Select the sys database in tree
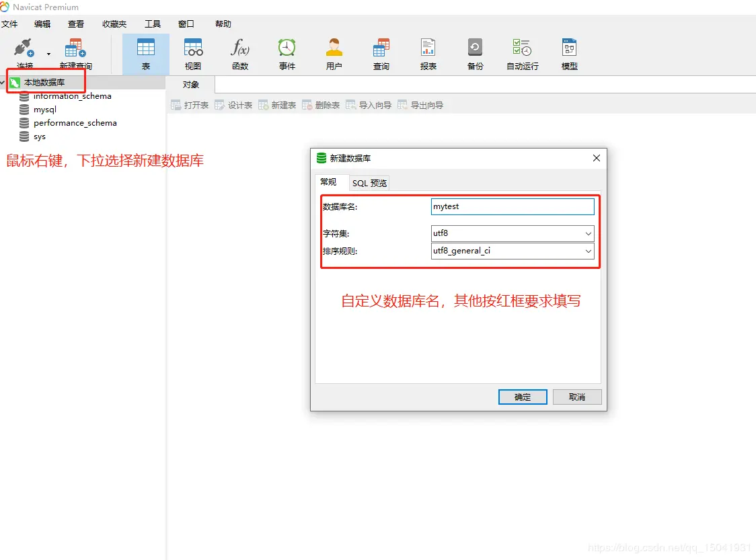The image size is (756, 560). coord(40,136)
